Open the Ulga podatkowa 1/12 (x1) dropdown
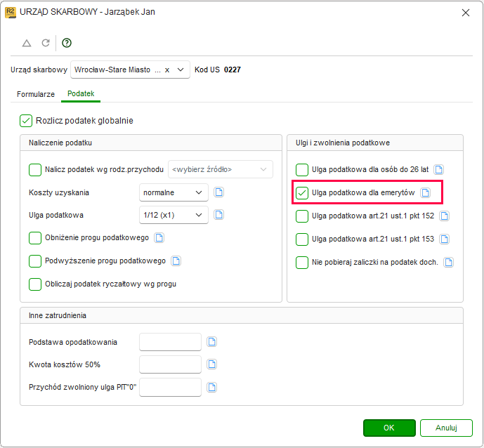The height and width of the screenshot is (448, 484). (174, 215)
